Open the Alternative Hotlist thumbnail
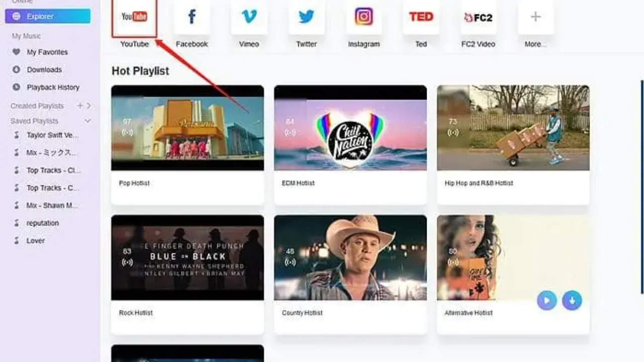The image size is (644, 362). [513, 257]
